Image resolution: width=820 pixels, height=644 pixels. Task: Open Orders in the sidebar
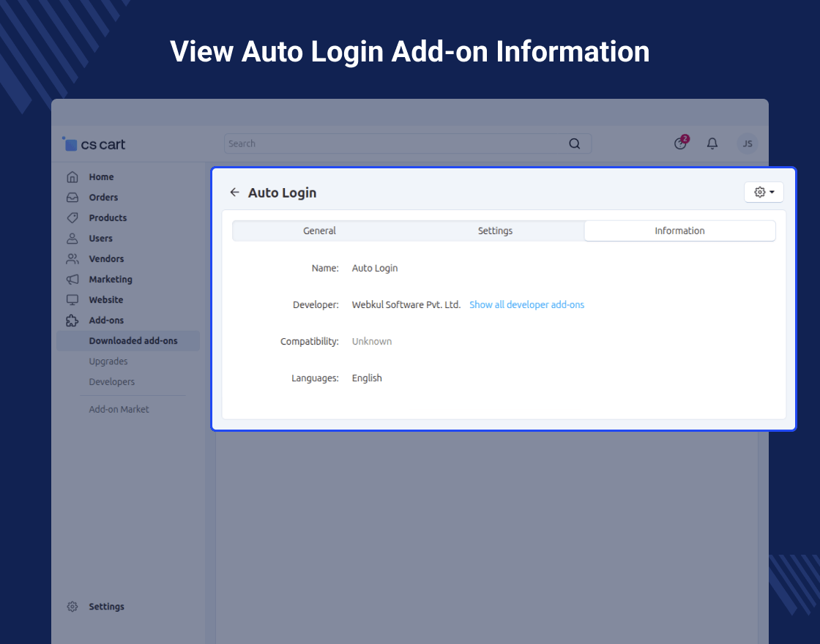pyautogui.click(x=103, y=198)
